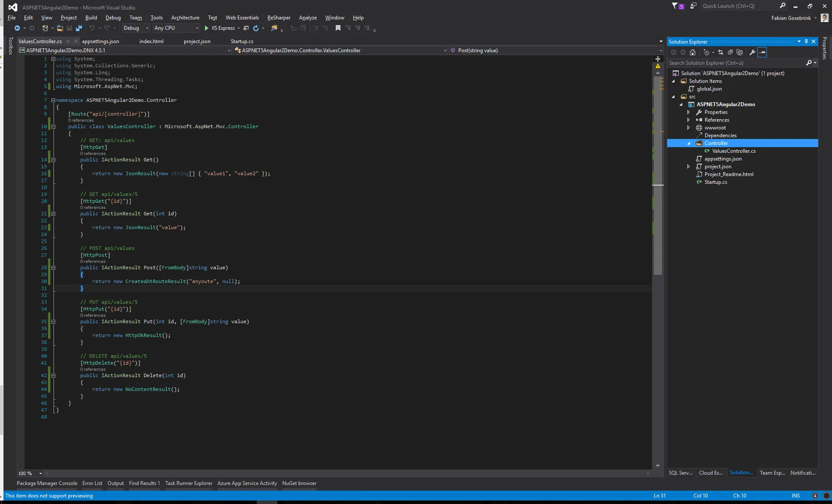Expand the wwwroot folder node
The width and height of the screenshot is (832, 504).
pos(689,128)
